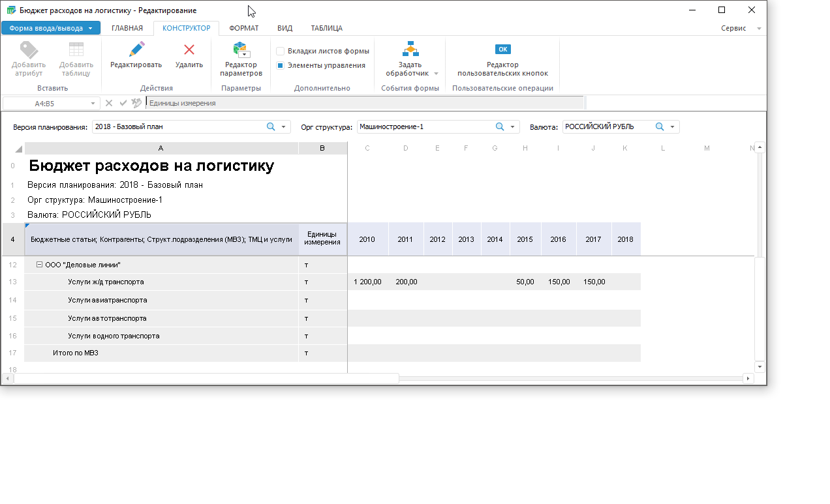Viewport: 830px width, 504px height.
Task: Collapse the ООО "Деловые линии" row group
Action: coord(39,265)
